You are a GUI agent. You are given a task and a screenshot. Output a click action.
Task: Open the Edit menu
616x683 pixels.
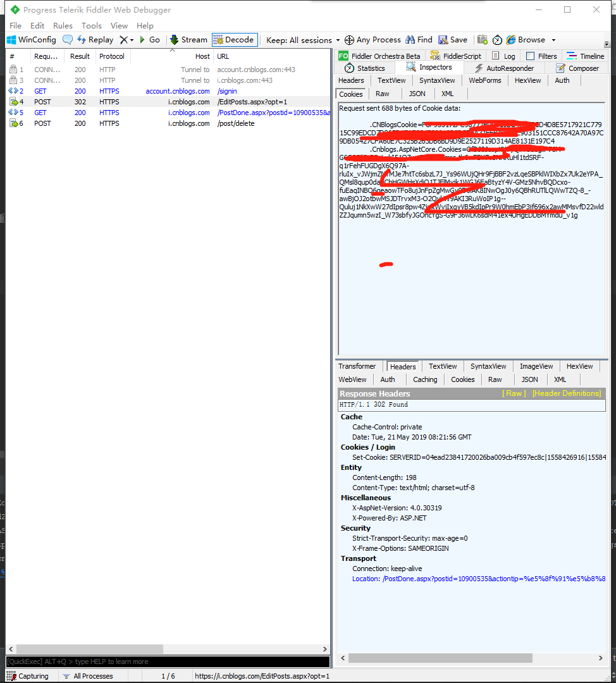(x=37, y=26)
